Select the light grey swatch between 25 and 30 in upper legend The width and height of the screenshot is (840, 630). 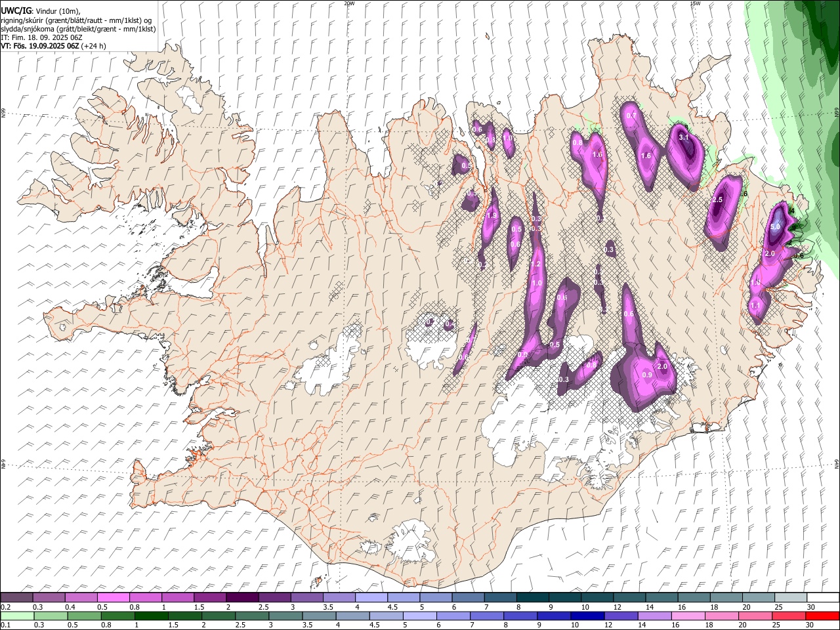point(789,598)
